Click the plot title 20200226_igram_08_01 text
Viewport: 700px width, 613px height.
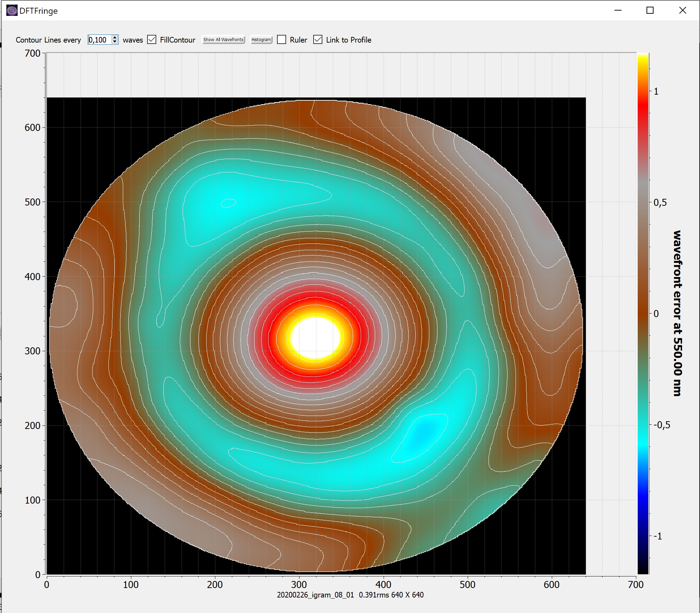coord(315,595)
